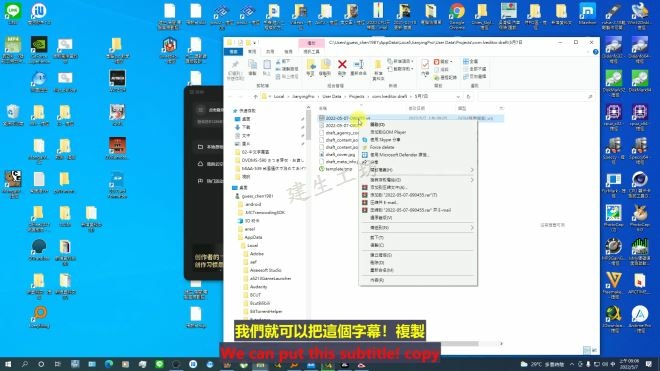Click the LINE icon on the desktop
The width and height of the screenshot is (660, 371).
13,11
